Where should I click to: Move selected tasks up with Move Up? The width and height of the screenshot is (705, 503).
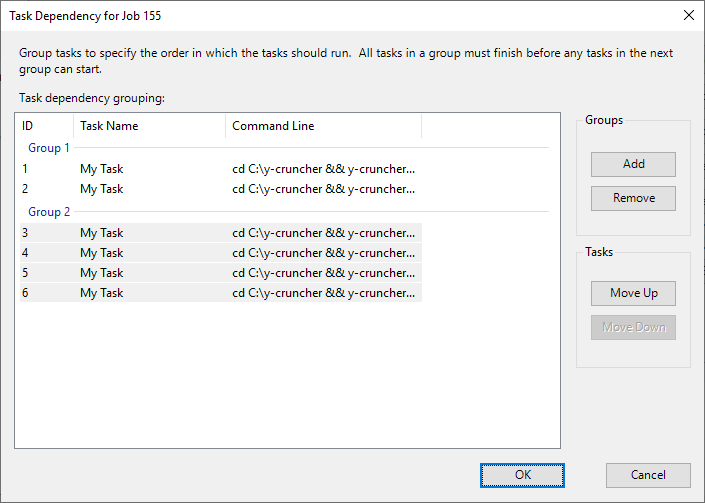(x=633, y=294)
